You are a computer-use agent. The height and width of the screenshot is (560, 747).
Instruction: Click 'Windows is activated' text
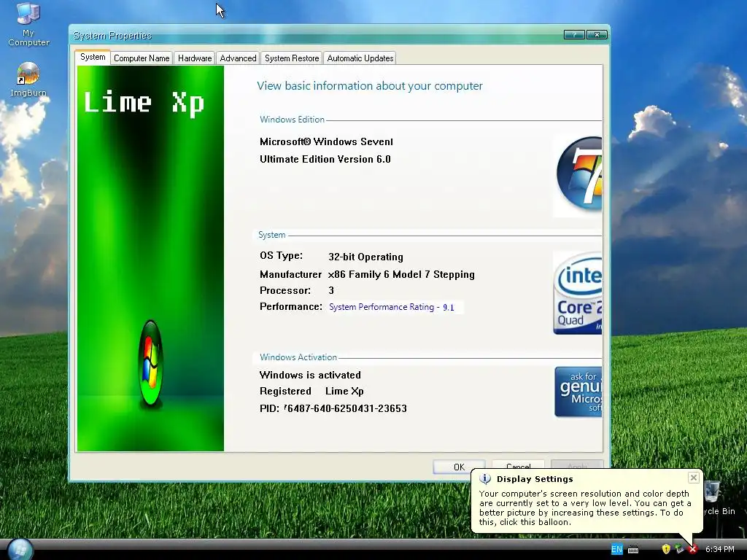pos(310,375)
